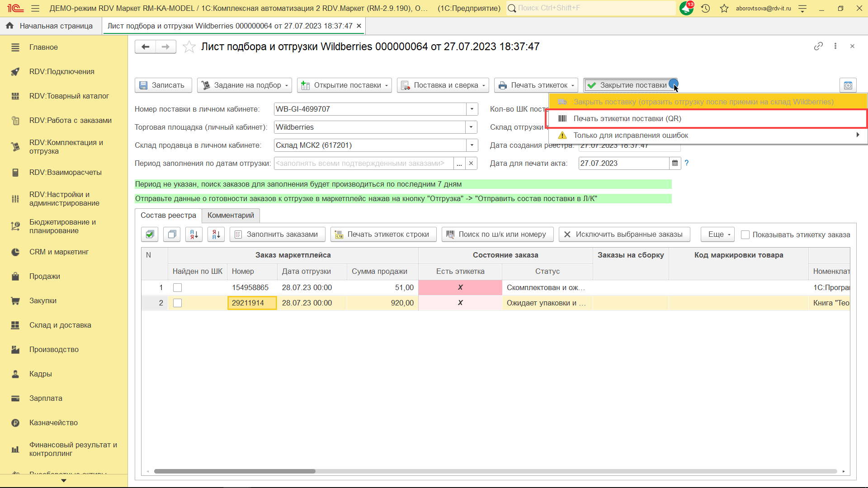Expand the "Торговая площадка" dropdown arrow

[471, 127]
